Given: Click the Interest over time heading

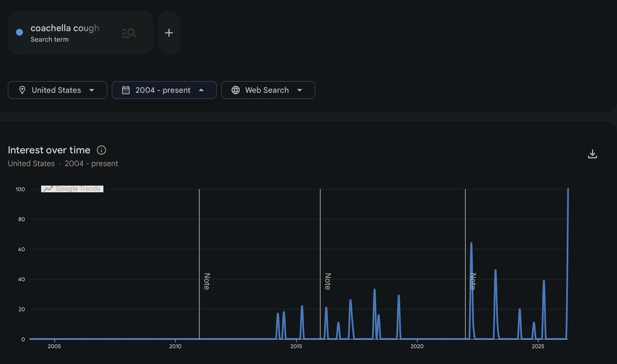Looking at the screenshot, I should (x=49, y=150).
